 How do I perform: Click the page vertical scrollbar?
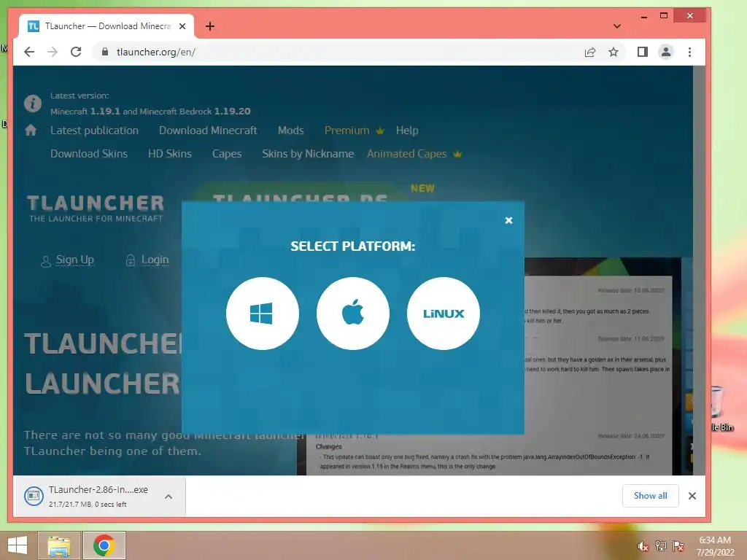(x=699, y=270)
